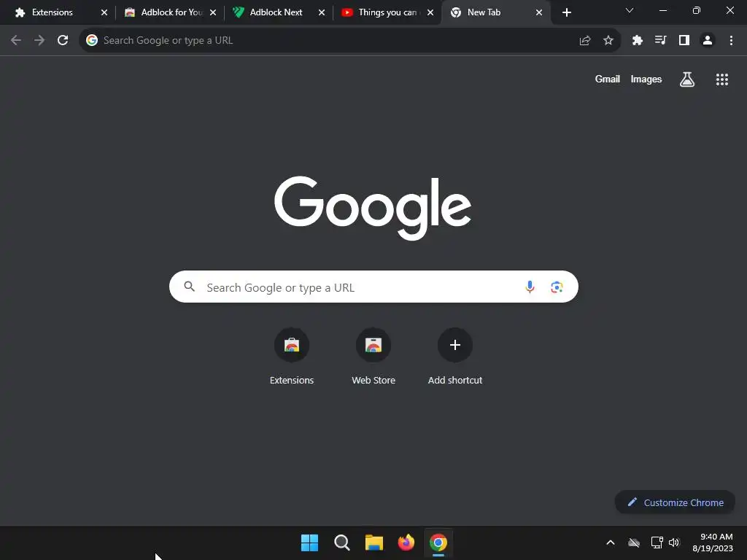
Task: Open Windows taskbar search
Action: click(342, 542)
